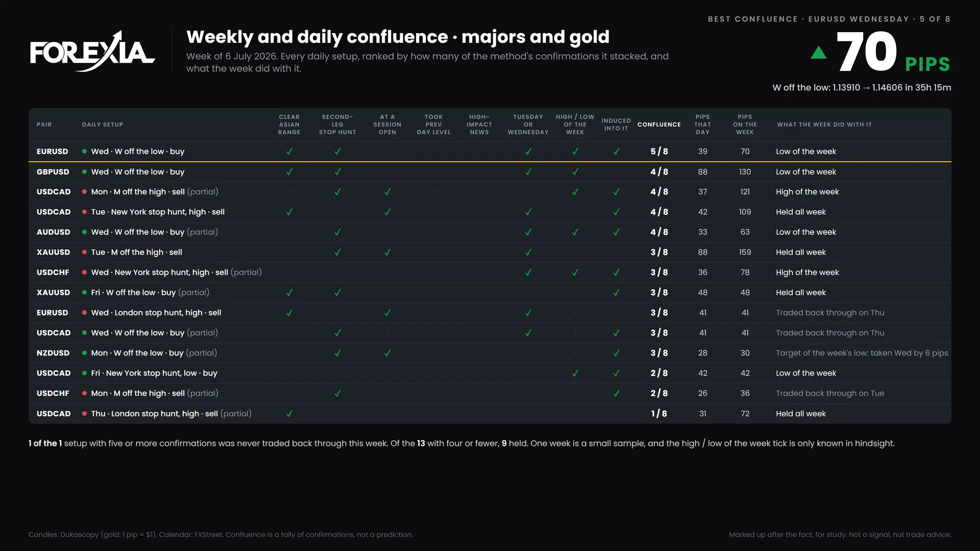Click the 159 pips on the week value
Screen dimensions: 980x551
tap(745, 252)
